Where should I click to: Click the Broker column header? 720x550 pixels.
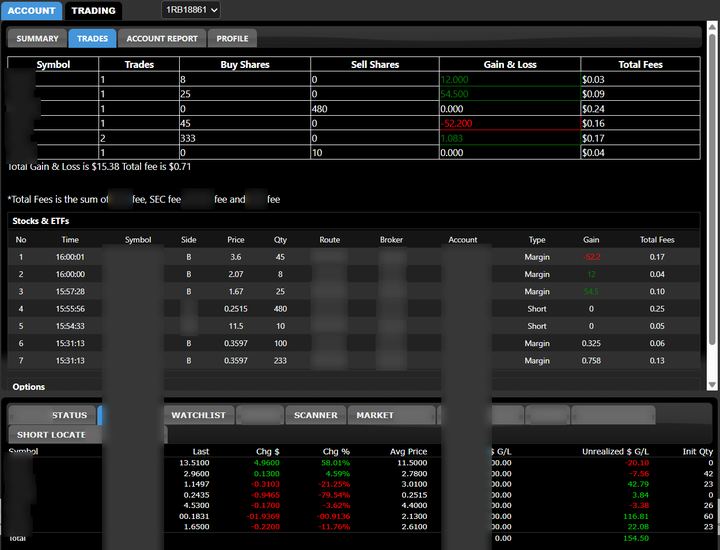pyautogui.click(x=391, y=240)
